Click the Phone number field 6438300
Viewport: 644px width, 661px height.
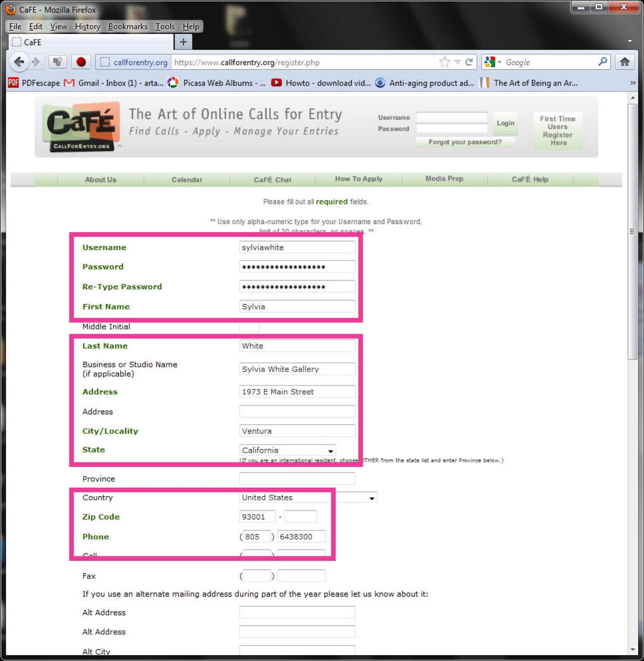(x=301, y=537)
